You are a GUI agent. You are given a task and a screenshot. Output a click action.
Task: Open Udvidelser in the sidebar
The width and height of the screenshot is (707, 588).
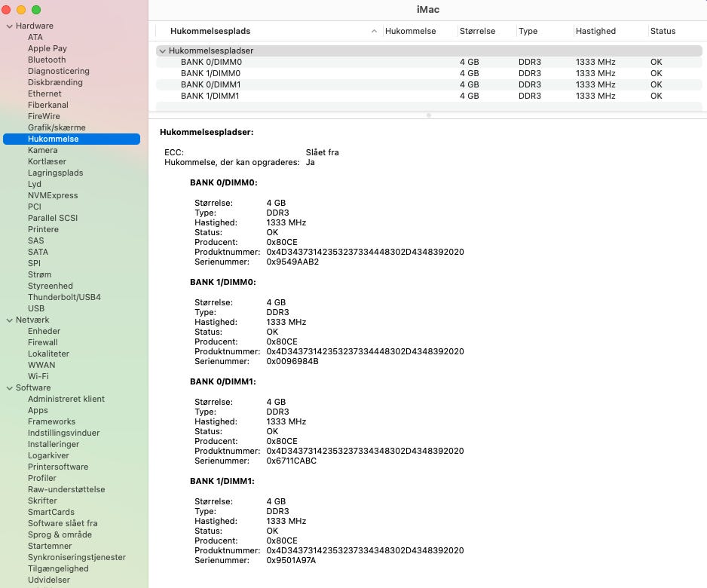point(49,580)
